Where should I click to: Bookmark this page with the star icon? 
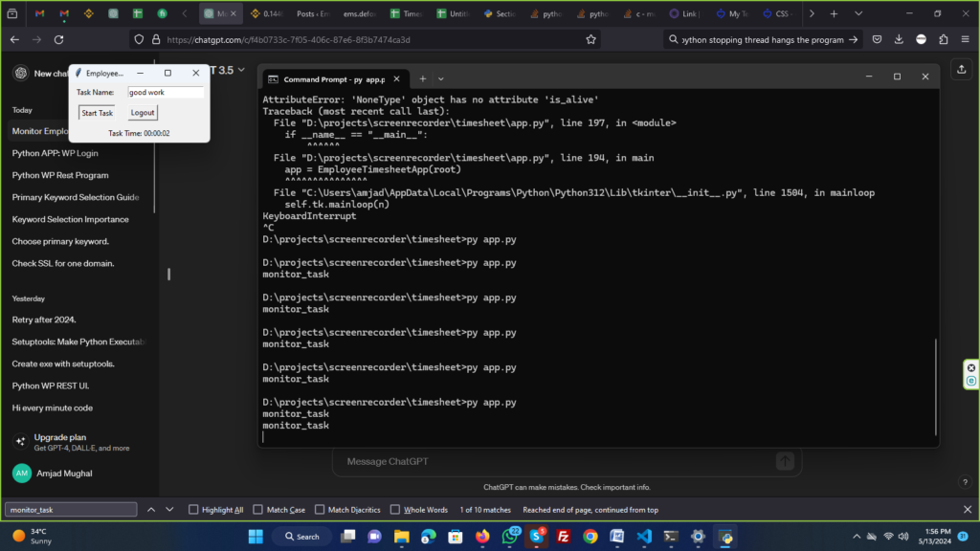pos(591,39)
